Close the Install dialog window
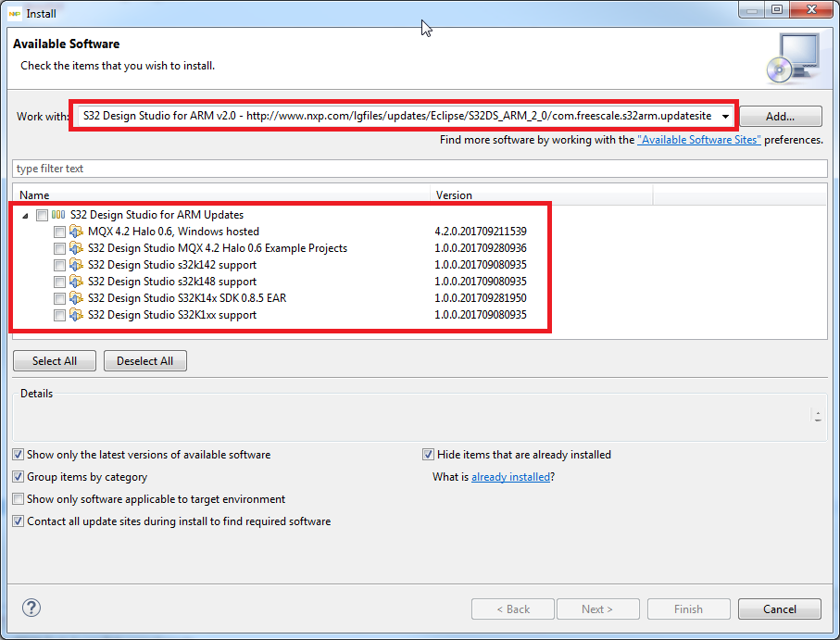 pyautogui.click(x=812, y=9)
